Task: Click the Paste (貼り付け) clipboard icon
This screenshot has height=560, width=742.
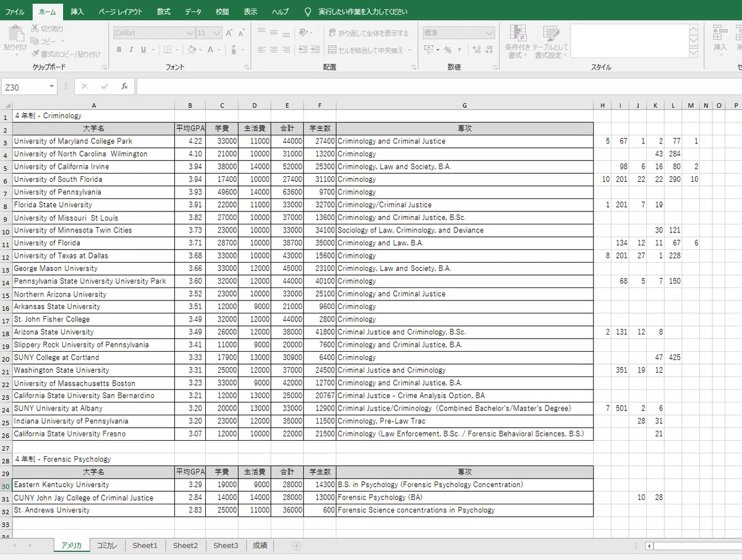Action: point(15,33)
